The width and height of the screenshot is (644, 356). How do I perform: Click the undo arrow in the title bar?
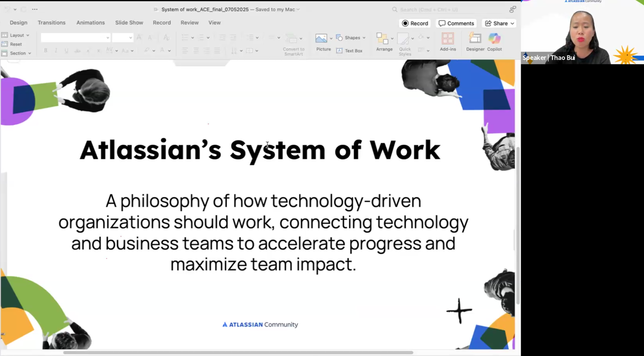[7, 9]
